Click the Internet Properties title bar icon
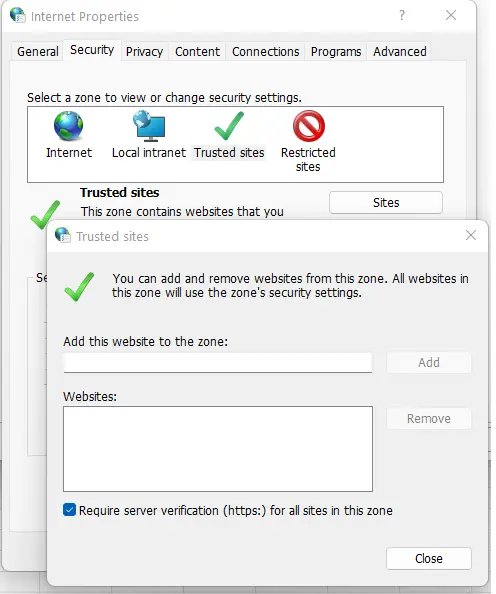 pyautogui.click(x=18, y=16)
